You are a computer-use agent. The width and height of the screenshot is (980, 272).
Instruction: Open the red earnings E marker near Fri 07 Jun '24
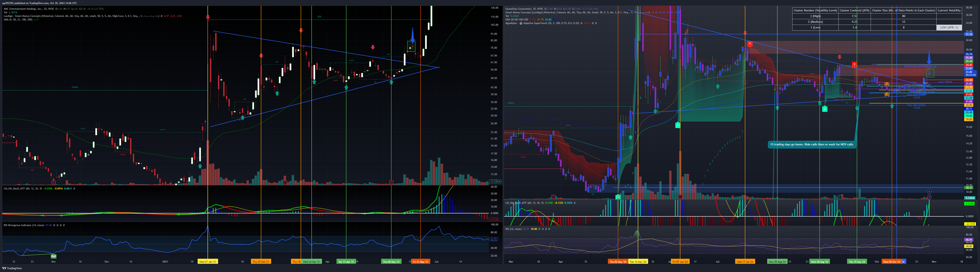[x=680, y=197]
